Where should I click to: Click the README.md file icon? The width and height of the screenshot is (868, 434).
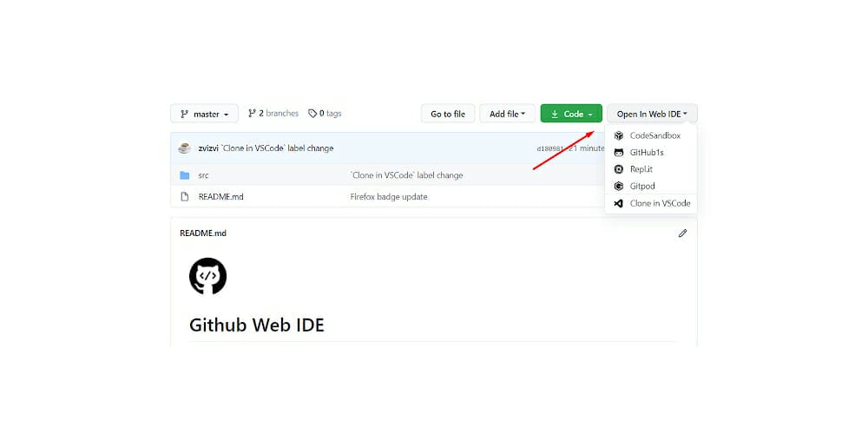(184, 196)
